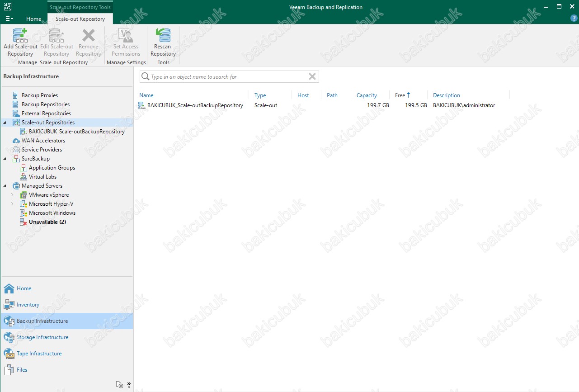Select Managed Servers tree node
The height and width of the screenshot is (392, 579).
42,186
